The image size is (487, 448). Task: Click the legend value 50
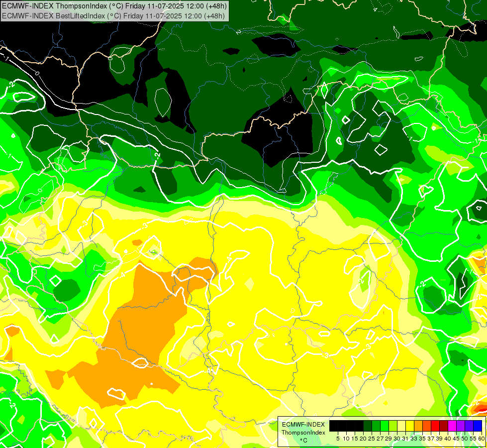click(x=465, y=439)
